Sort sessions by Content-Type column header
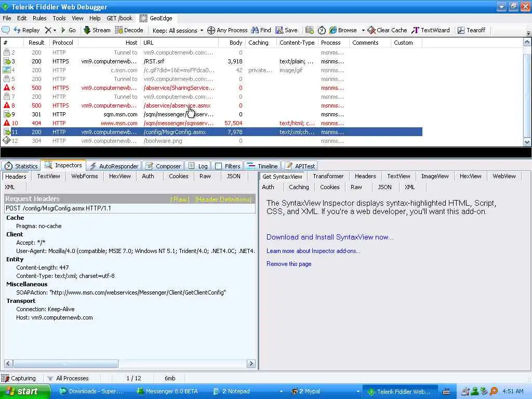 297,43
